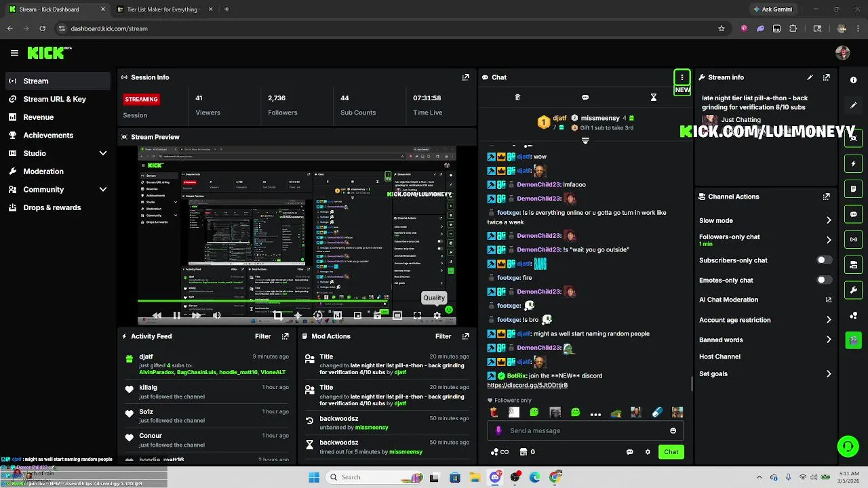
Task: Click the wrench icon in the right rail
Action: (853, 290)
